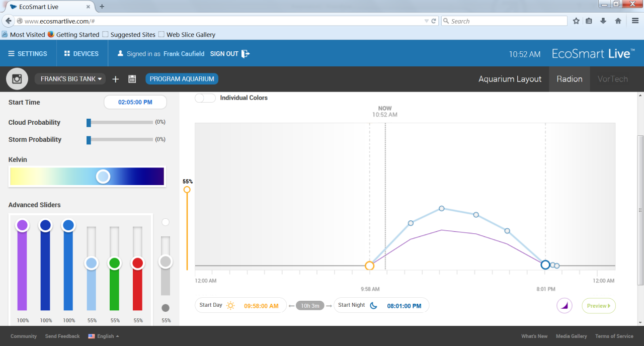Click the gray overall brightness slider knob
This screenshot has width=644, height=346.
click(x=166, y=262)
